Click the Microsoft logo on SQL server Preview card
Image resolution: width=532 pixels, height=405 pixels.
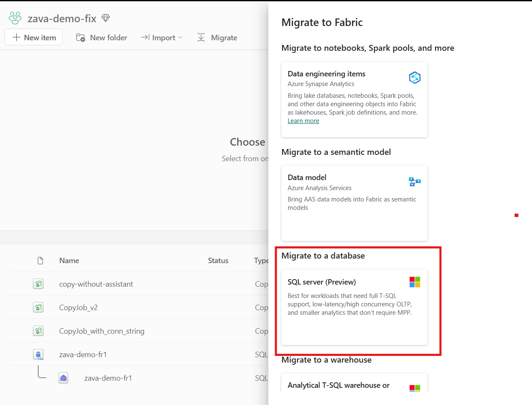pos(414,282)
